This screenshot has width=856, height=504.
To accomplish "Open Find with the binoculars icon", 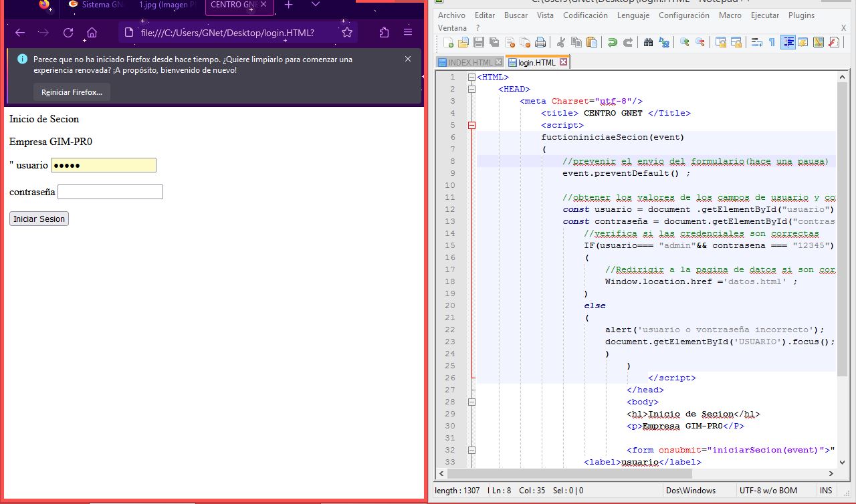I will click(648, 42).
